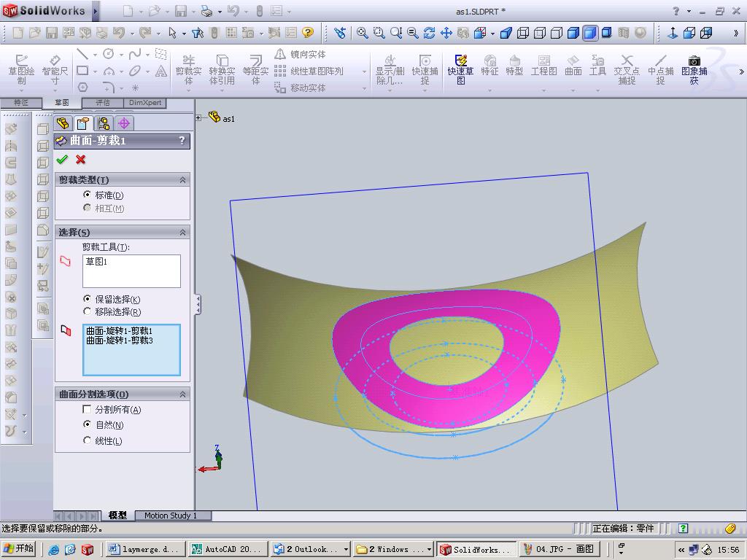Click the 曲面 surfaces ribbon button

click(x=573, y=66)
